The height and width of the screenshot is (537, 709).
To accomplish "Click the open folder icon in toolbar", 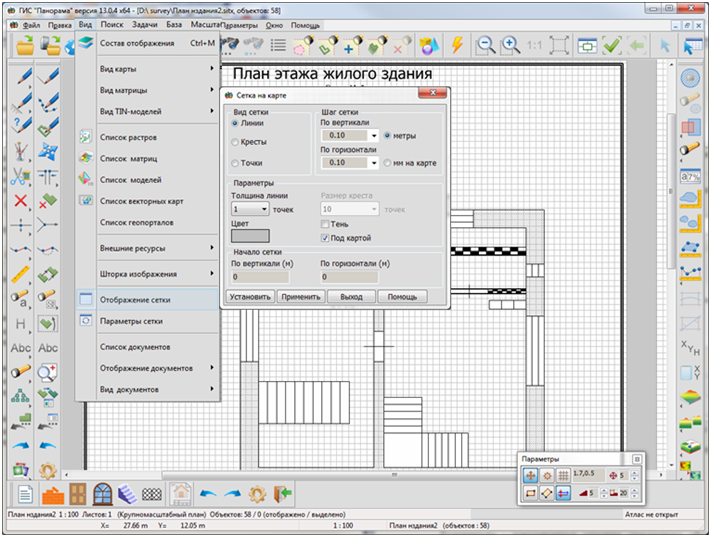I will pyautogui.click(x=26, y=45).
